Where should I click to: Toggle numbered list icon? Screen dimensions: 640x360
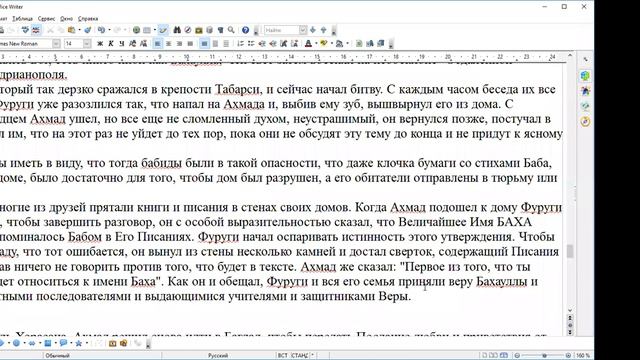[x=240, y=43]
